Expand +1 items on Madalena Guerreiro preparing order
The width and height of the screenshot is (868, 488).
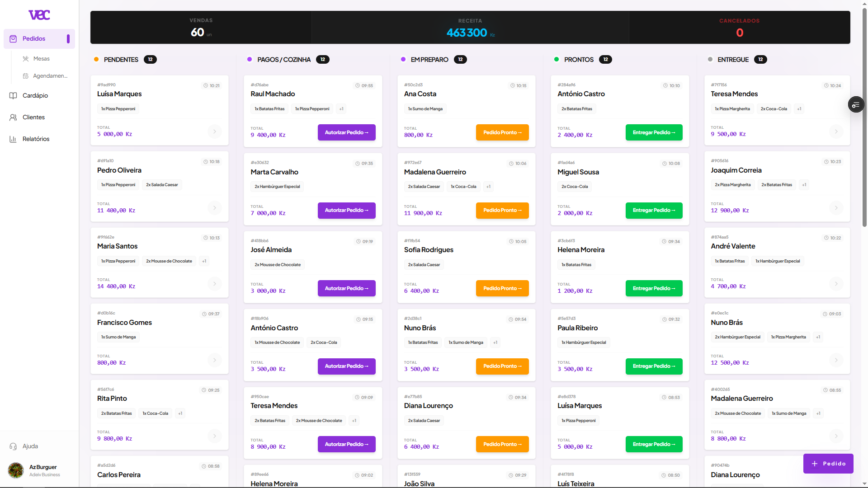coord(488,187)
